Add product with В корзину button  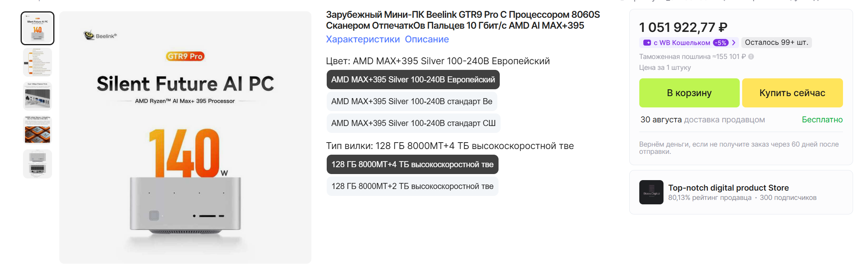coord(689,93)
